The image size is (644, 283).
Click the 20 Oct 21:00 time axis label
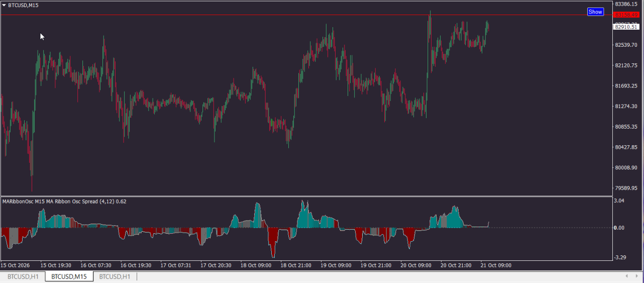pyautogui.click(x=456, y=265)
